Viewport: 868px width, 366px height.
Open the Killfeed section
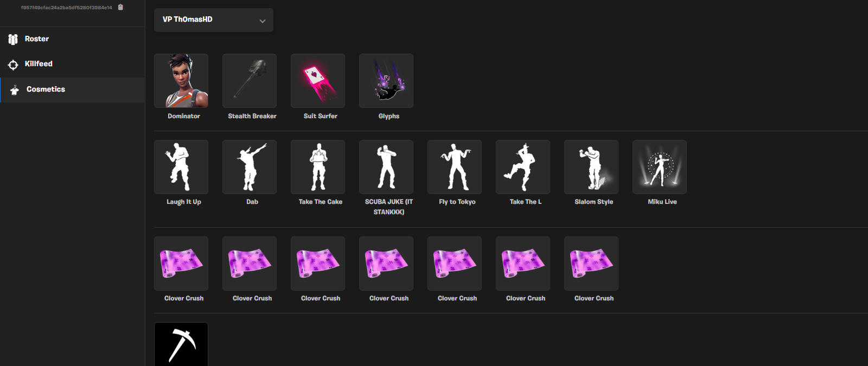tap(73, 64)
